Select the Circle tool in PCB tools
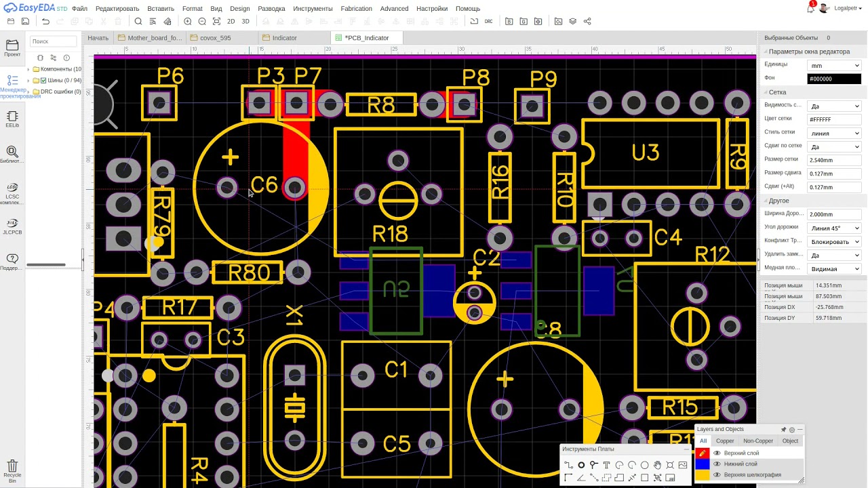Viewport: 868px width, 488px height. coord(644,465)
